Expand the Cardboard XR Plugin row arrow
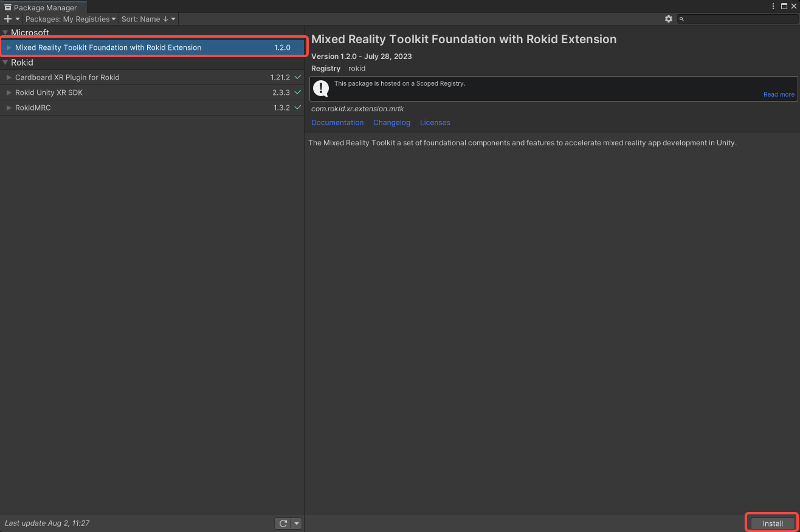The width and height of the screenshot is (800, 532). [x=9, y=77]
